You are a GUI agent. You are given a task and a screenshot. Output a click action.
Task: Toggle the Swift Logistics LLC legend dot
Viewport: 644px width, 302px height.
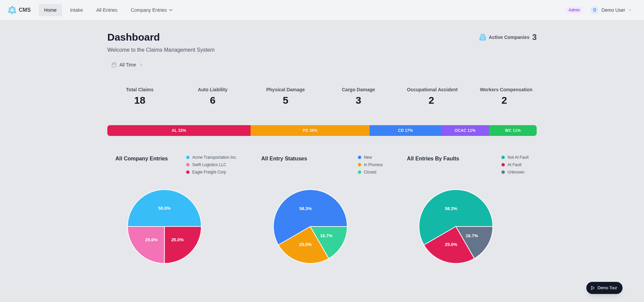tap(188, 165)
